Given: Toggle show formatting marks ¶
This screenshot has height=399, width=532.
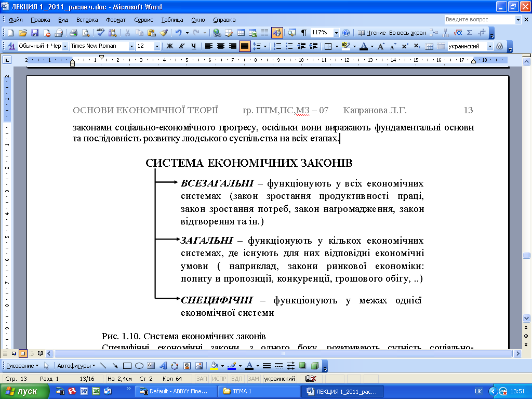Looking at the screenshot, I should coord(303,33).
